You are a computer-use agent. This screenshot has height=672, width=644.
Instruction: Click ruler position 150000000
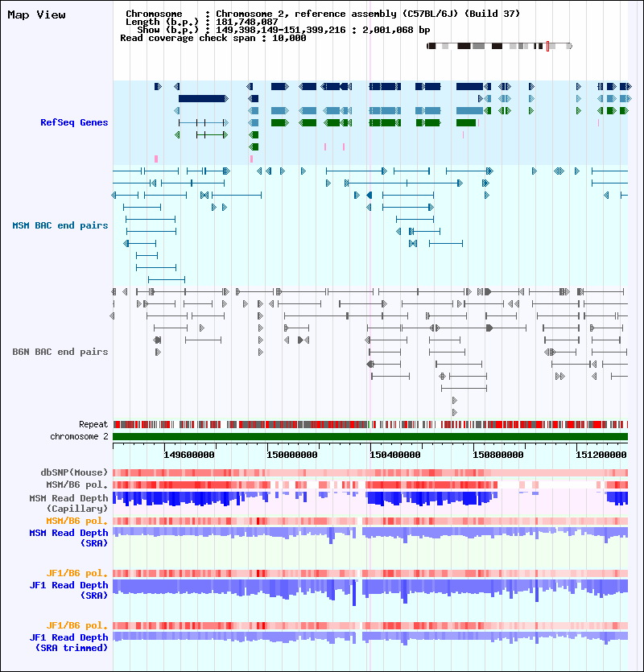pos(292,455)
